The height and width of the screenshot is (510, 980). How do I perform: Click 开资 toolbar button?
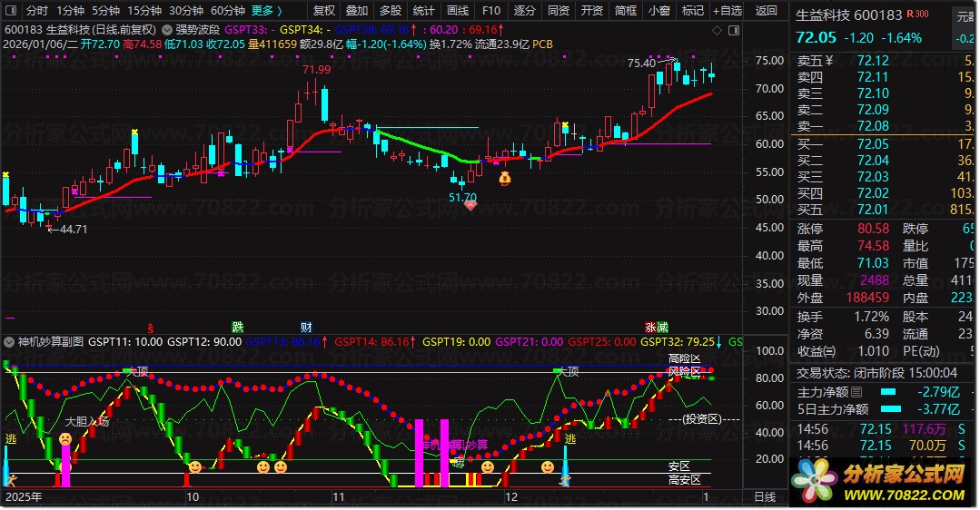592,11
